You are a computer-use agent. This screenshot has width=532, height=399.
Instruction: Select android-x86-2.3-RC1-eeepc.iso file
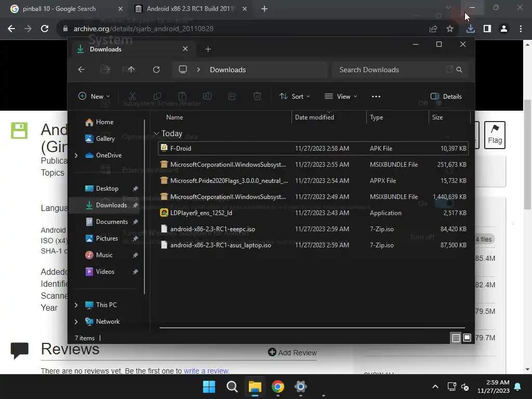[313, 229]
